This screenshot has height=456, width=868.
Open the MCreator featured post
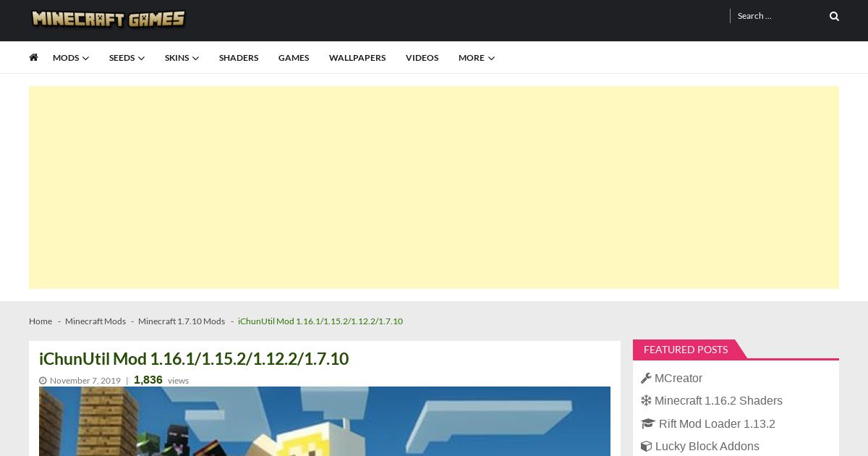(x=678, y=379)
